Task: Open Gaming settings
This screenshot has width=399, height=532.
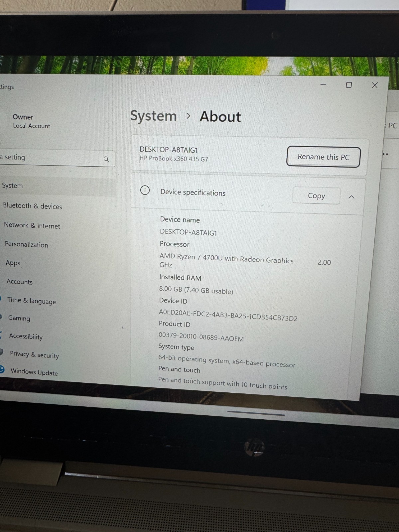Action: [x=19, y=318]
